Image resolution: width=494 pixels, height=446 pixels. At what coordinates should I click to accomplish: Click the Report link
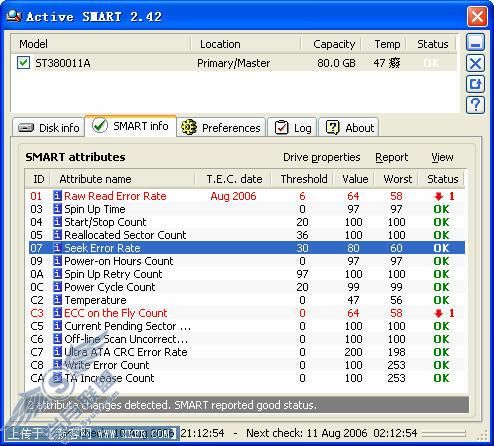[x=391, y=157]
